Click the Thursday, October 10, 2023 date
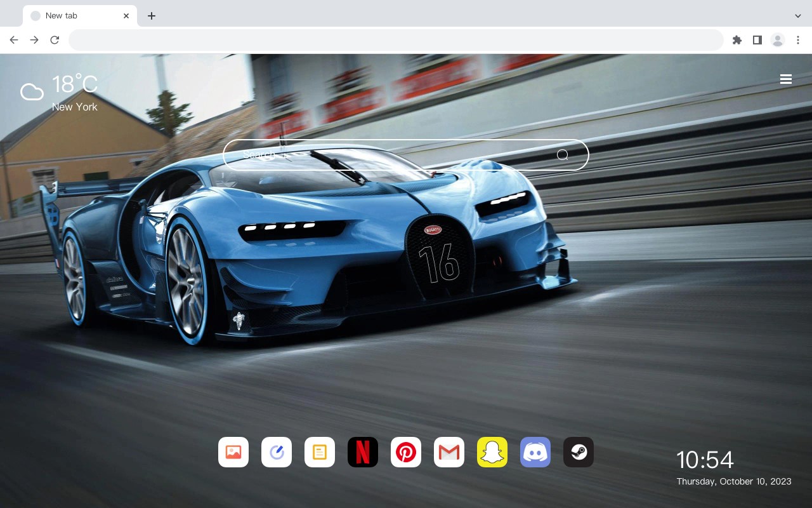Viewport: 812px width, 508px height. (x=734, y=481)
